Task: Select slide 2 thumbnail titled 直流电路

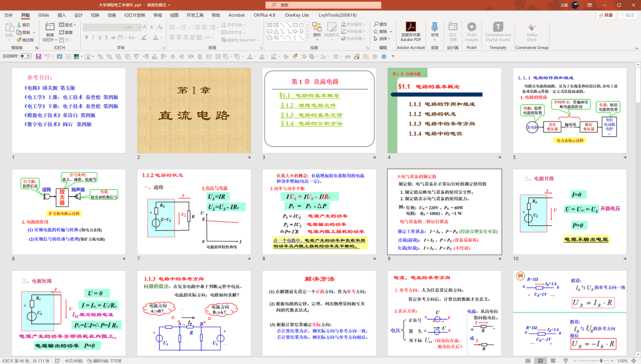Action: tap(194, 110)
